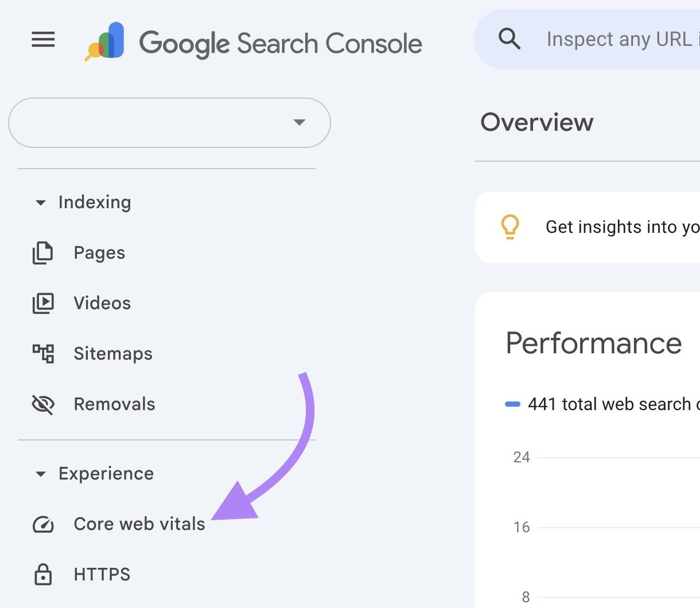
Task: Click the HTTPS padlock icon
Action: (x=43, y=574)
